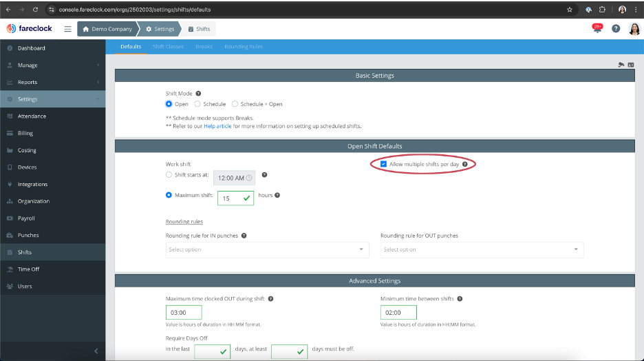Open the Rounding Rules tab
The width and height of the screenshot is (644, 361).
tap(244, 46)
